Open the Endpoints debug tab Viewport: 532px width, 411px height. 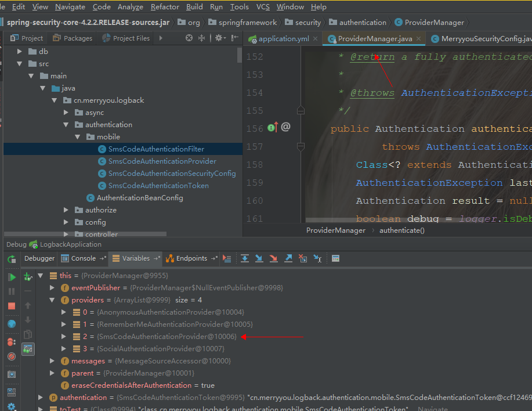click(191, 258)
